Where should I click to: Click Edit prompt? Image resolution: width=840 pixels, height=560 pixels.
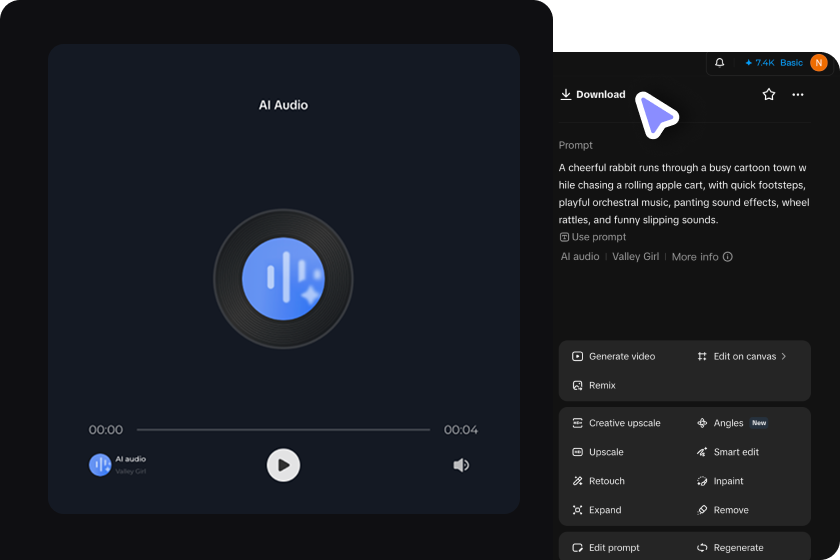[x=606, y=548]
